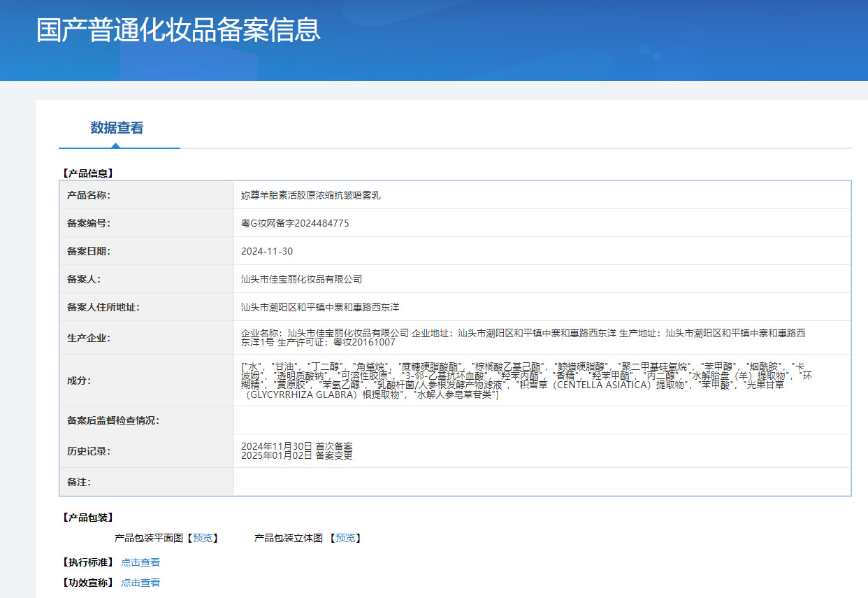This screenshot has width=868, height=598.
Task: Click the 【产品包装】 section heading
Action: click(88, 518)
